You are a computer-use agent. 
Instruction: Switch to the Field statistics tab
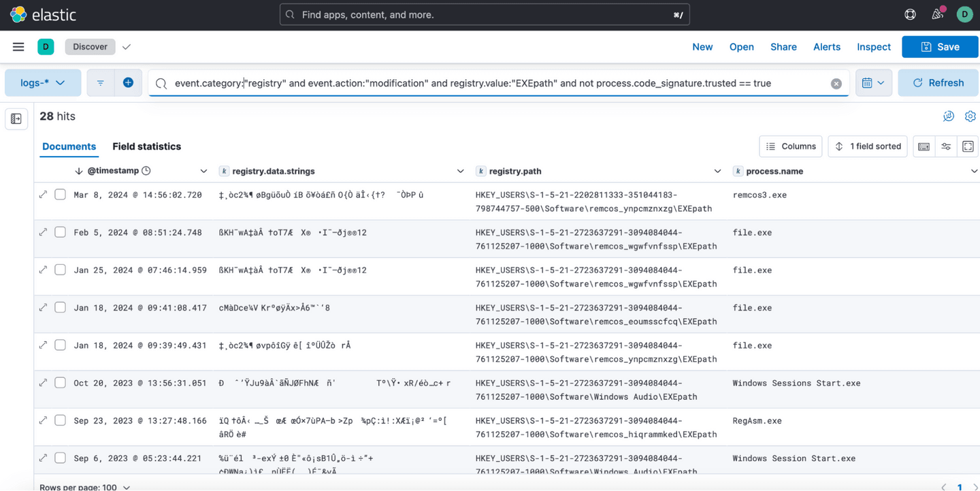[x=146, y=146]
